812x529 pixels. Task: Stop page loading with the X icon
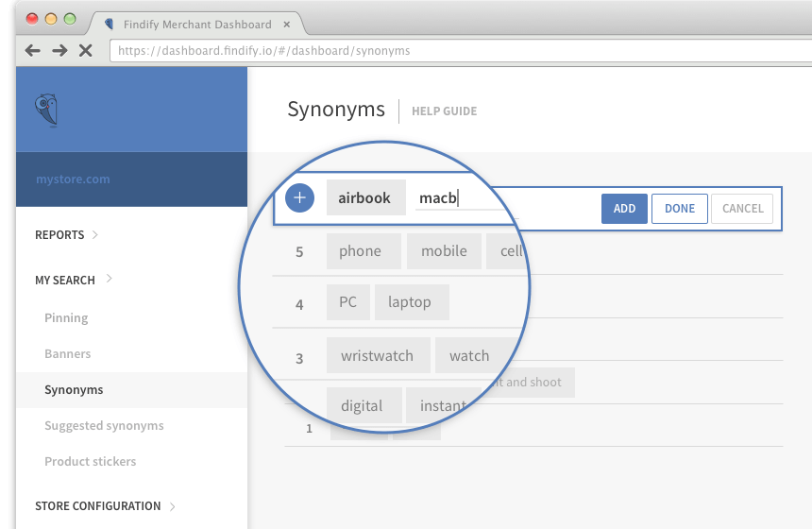point(86,51)
